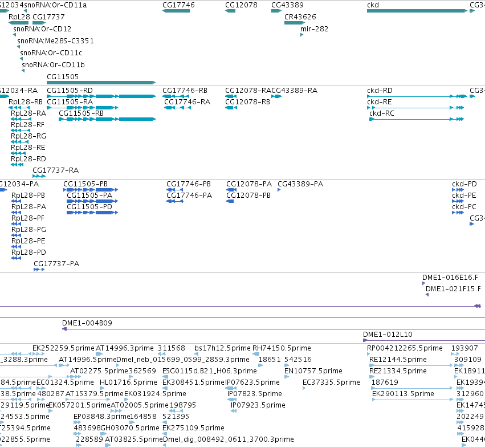Select EST RE21334.5prime label
This screenshot has height=448, width=485.
click(398, 371)
